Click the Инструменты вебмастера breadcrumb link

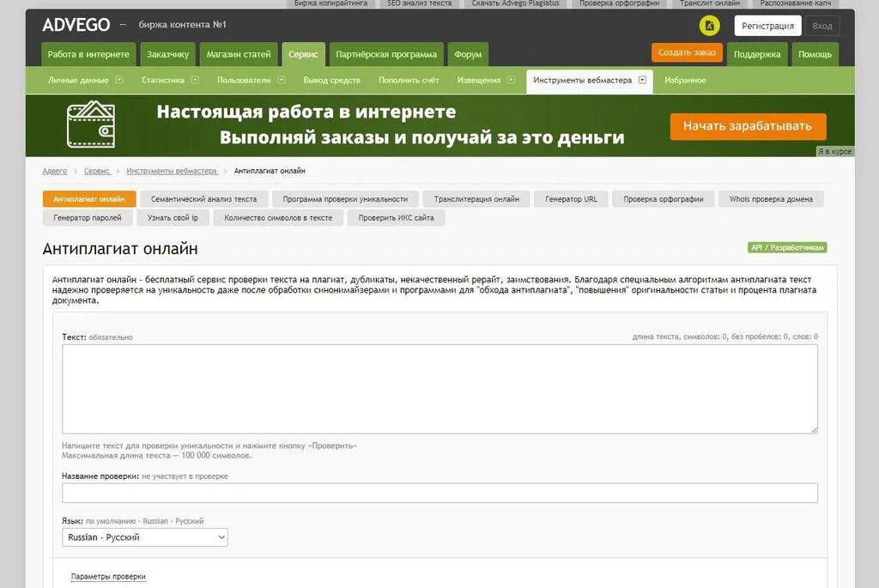[x=172, y=171]
